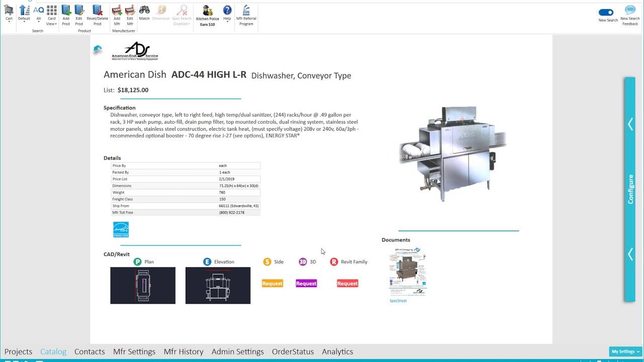
Task: Click the Packed By value 1 each
Action: coord(224,172)
